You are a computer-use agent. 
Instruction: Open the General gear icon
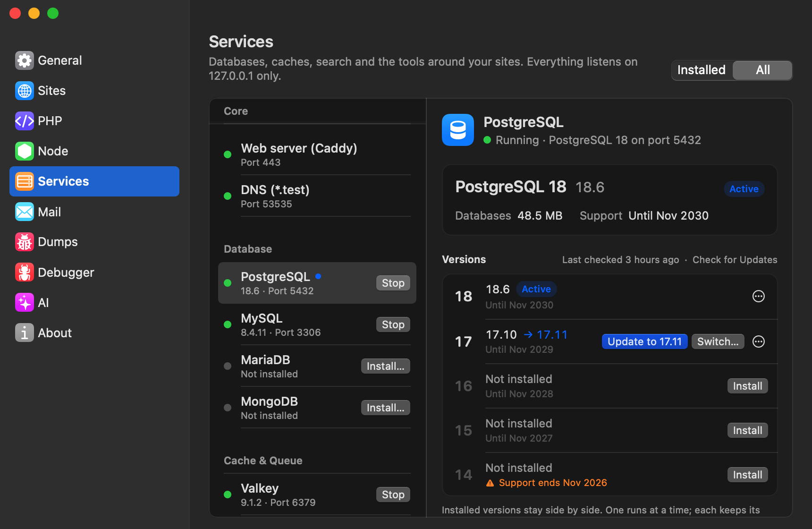pyautogui.click(x=25, y=60)
